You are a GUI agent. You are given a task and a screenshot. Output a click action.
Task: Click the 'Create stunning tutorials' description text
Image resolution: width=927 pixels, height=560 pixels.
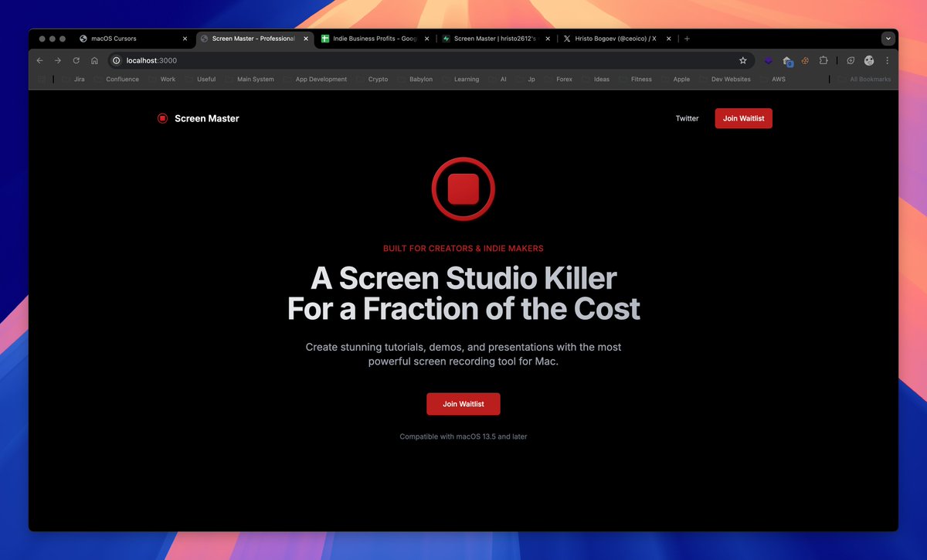463,354
